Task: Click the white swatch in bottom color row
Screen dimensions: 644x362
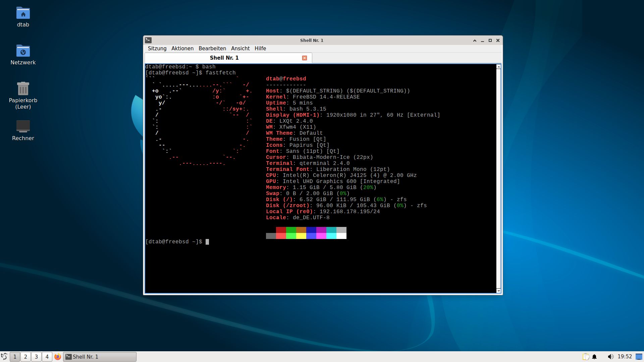Action: pyautogui.click(x=341, y=236)
